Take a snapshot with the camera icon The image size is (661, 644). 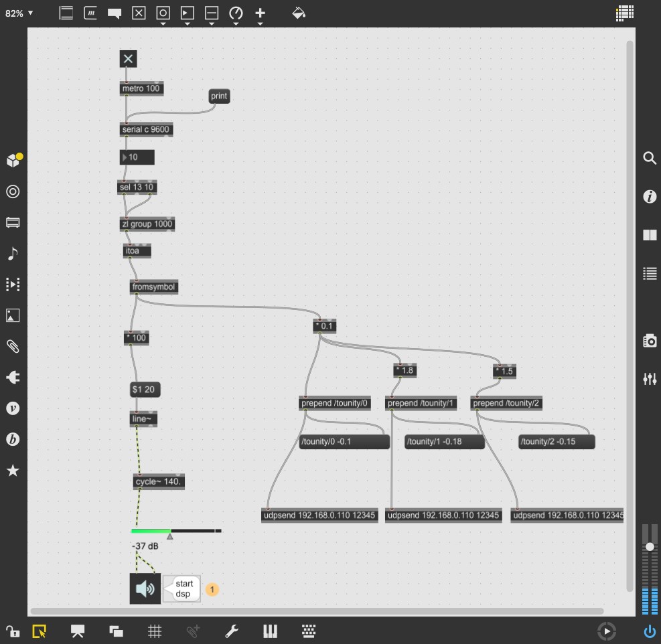[649, 341]
